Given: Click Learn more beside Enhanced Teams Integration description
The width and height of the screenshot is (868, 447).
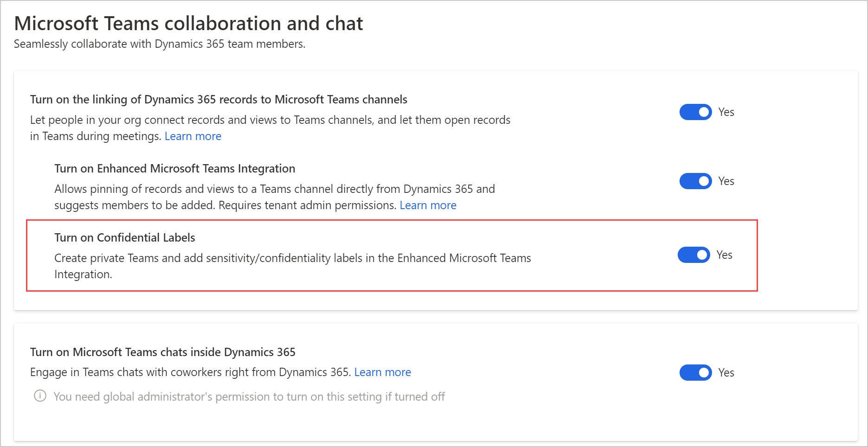Looking at the screenshot, I should tap(428, 205).
